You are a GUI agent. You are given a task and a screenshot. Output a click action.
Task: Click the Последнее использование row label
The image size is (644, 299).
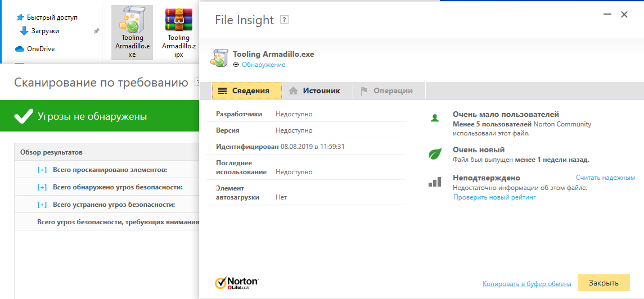pos(241,167)
